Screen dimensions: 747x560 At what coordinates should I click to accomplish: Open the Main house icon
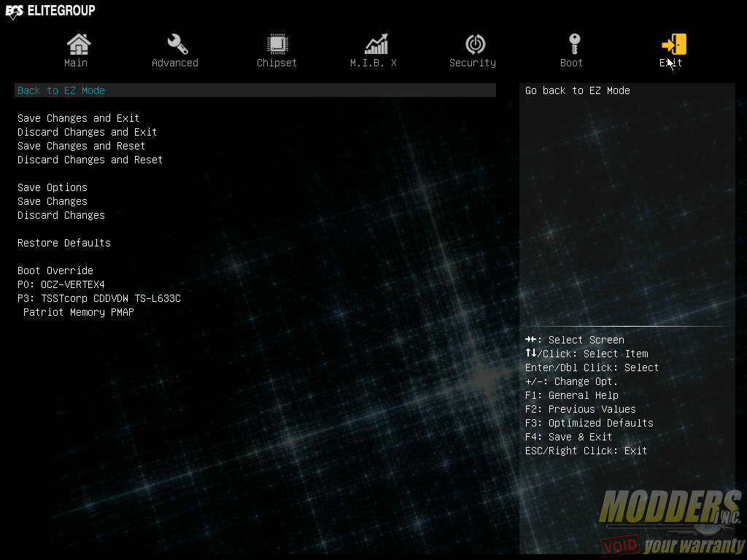pos(79,44)
